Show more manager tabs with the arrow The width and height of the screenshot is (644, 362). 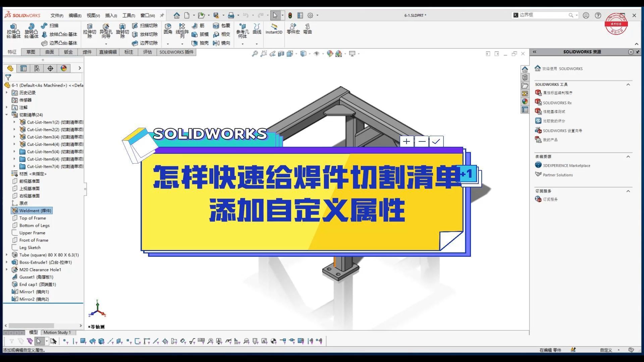pyautogui.click(x=79, y=68)
